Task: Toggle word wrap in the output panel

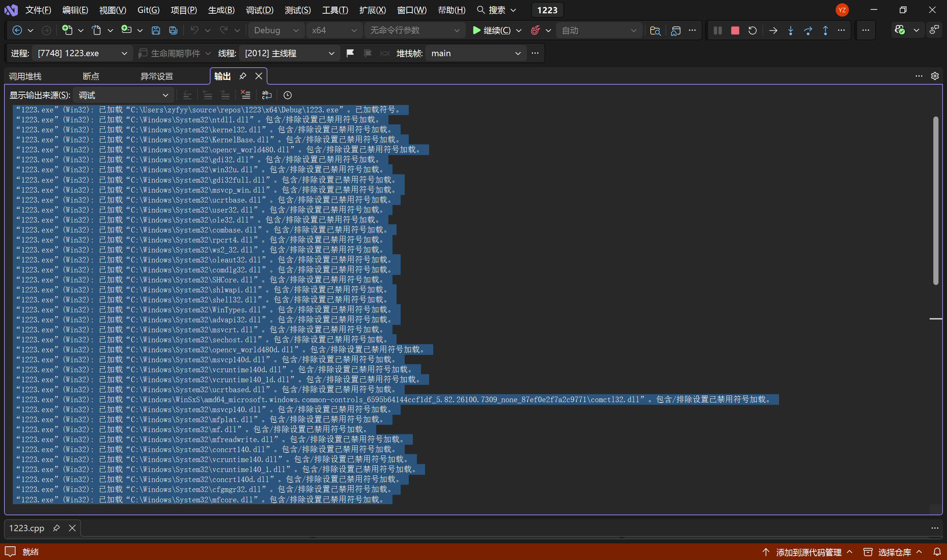Action: click(x=267, y=95)
